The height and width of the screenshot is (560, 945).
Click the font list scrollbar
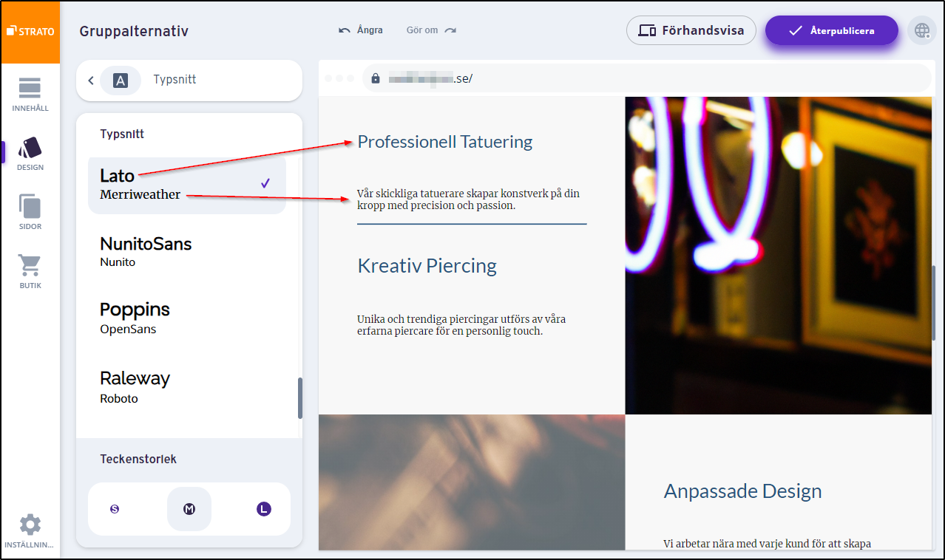tap(299, 398)
